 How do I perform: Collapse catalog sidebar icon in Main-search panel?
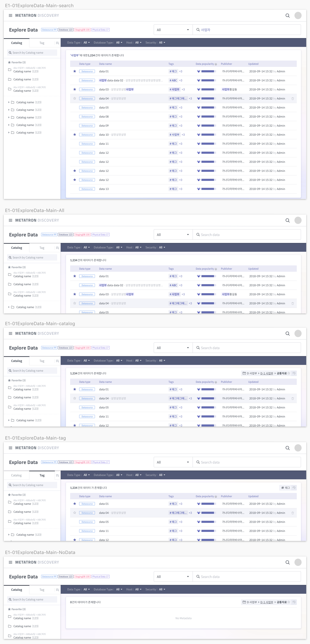click(57, 43)
